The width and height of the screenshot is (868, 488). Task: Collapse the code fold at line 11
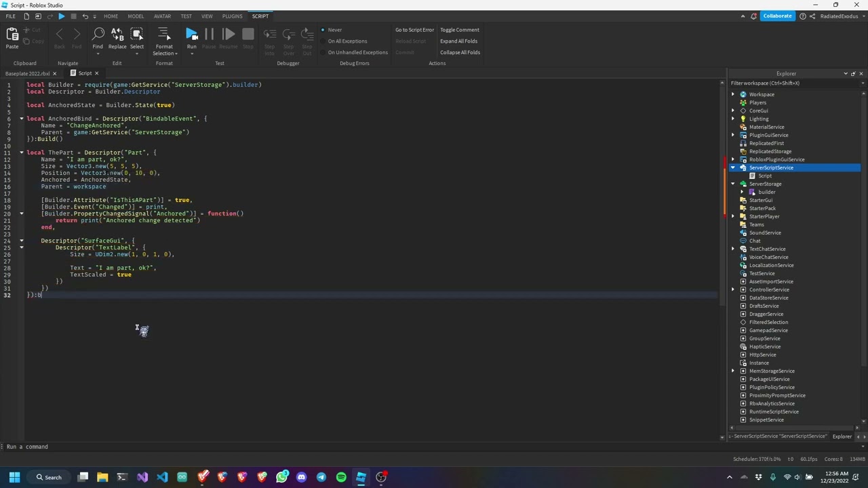[21, 152]
